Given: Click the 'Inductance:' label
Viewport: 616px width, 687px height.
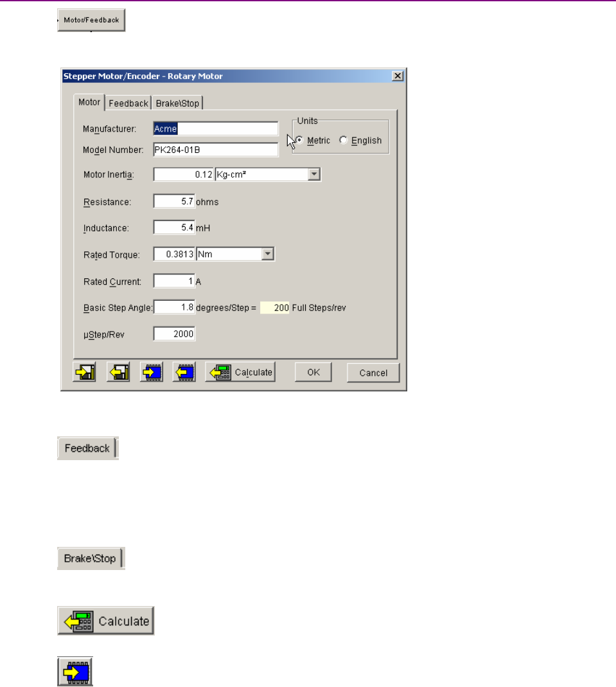Looking at the screenshot, I should [106, 228].
